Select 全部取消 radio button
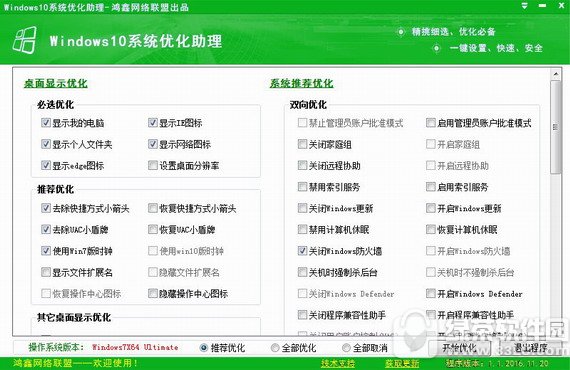570x370 pixels. 346,348
